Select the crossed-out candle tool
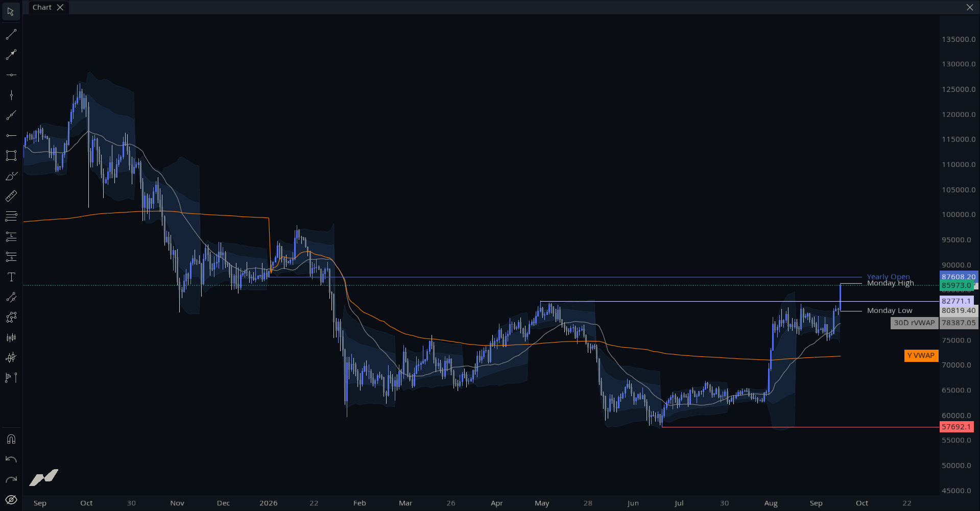Screen dimensions: 980x511 coord(11,358)
